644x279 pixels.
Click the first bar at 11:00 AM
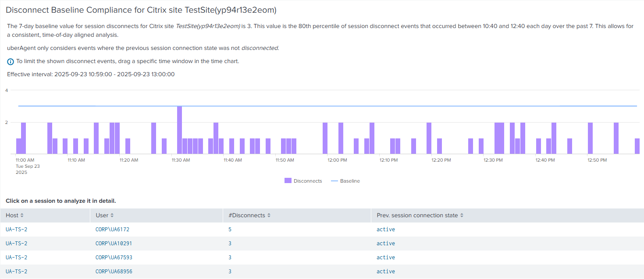tap(18, 146)
